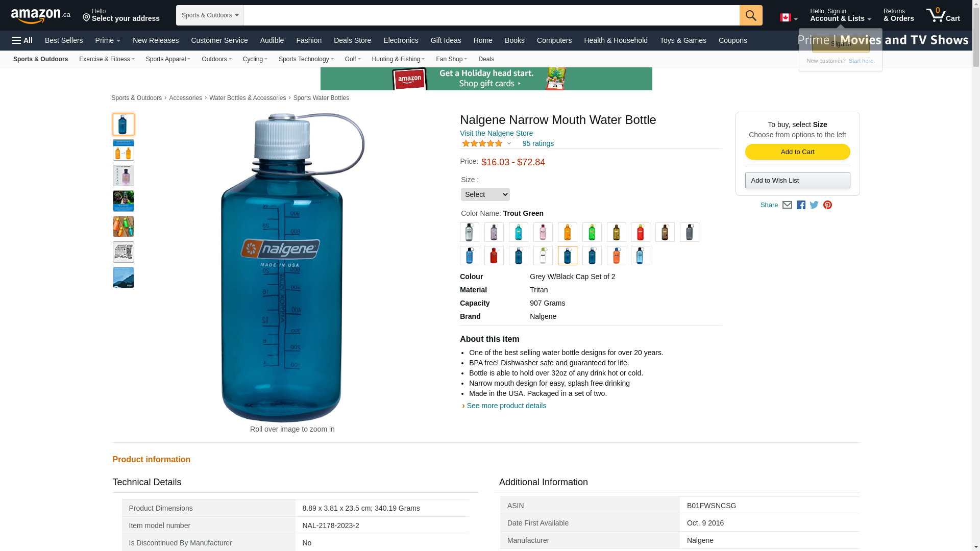The height and width of the screenshot is (551, 980).
Task: Share by email envelope icon
Action: coord(787,205)
